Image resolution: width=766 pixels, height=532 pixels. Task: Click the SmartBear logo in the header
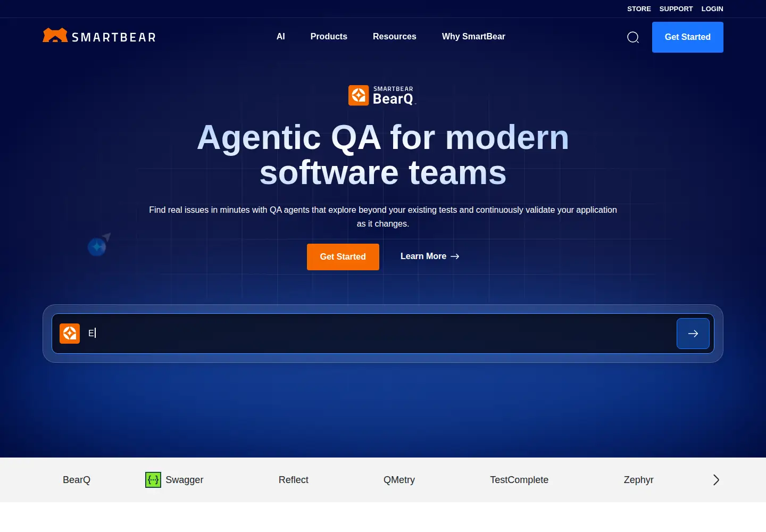pyautogui.click(x=99, y=36)
